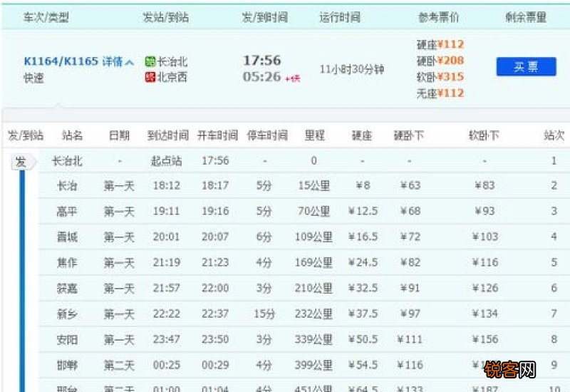The height and width of the screenshot is (392, 570).
Task: Click the 339公里 mileage for 安阳
Action: click(x=313, y=339)
